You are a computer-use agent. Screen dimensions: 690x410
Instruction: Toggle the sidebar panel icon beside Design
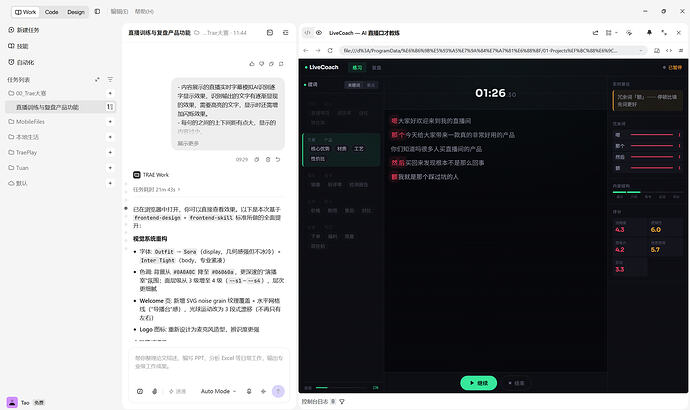97,12
